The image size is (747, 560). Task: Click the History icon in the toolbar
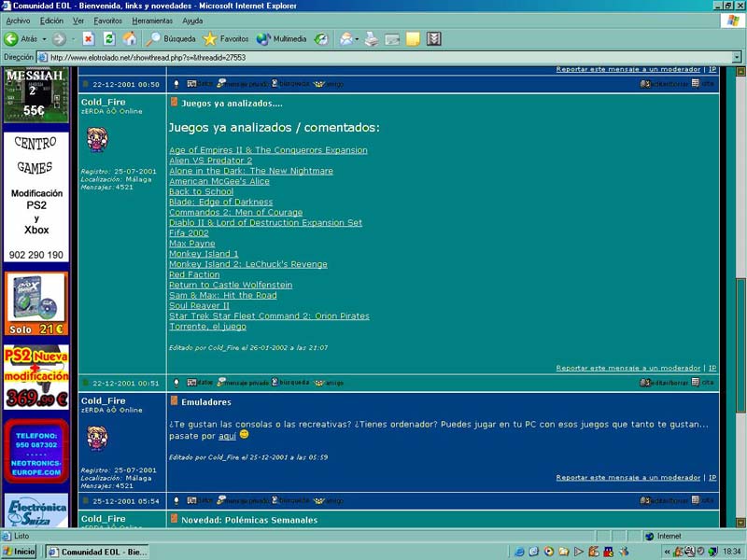pyautogui.click(x=321, y=38)
